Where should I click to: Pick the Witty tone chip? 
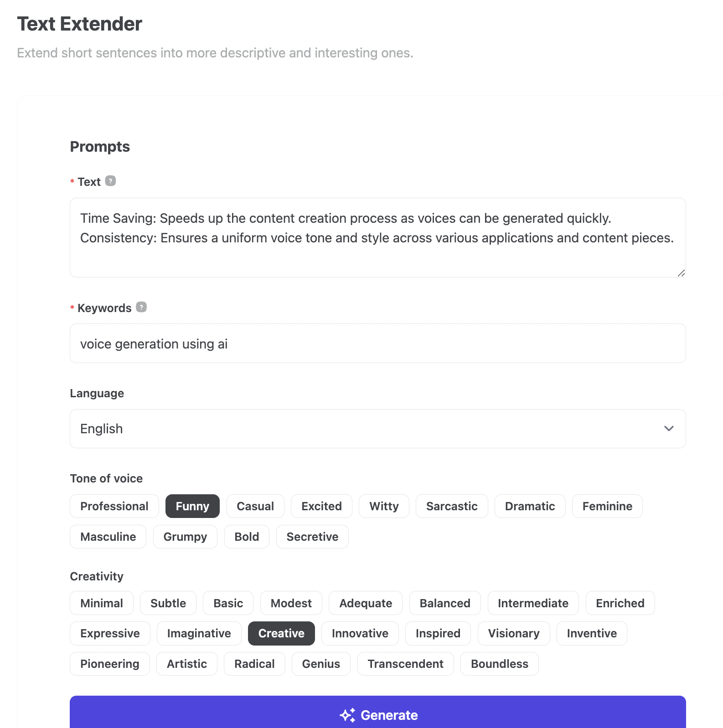(x=384, y=506)
